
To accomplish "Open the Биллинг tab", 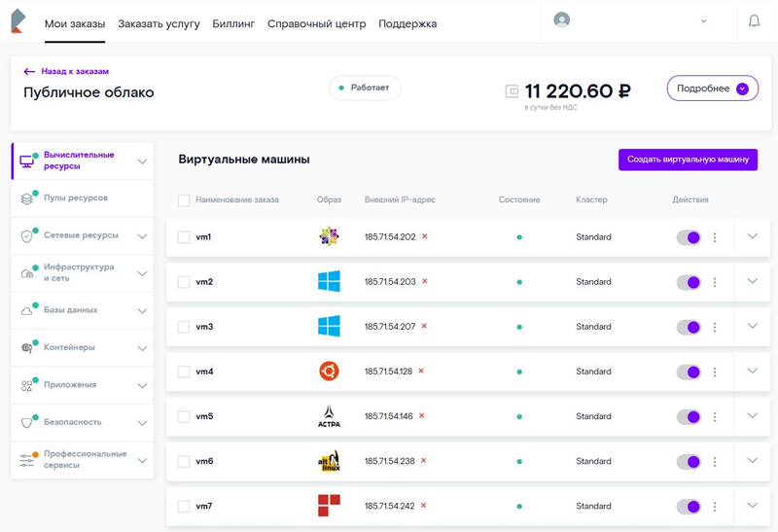I will click(x=233, y=23).
